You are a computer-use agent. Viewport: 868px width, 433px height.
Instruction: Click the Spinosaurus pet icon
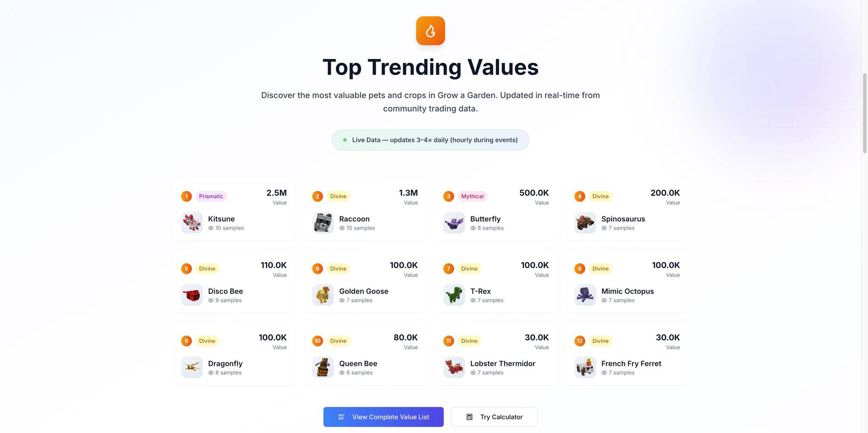click(x=585, y=223)
